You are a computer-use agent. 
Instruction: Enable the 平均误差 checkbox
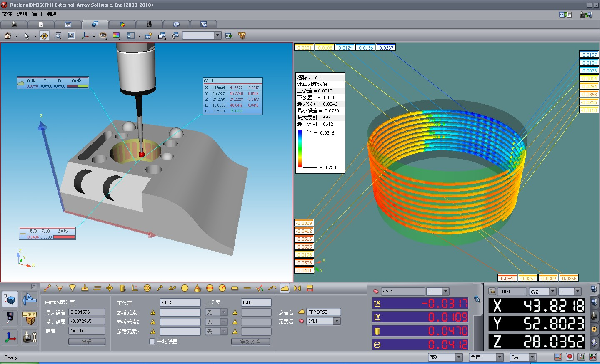[152, 341]
